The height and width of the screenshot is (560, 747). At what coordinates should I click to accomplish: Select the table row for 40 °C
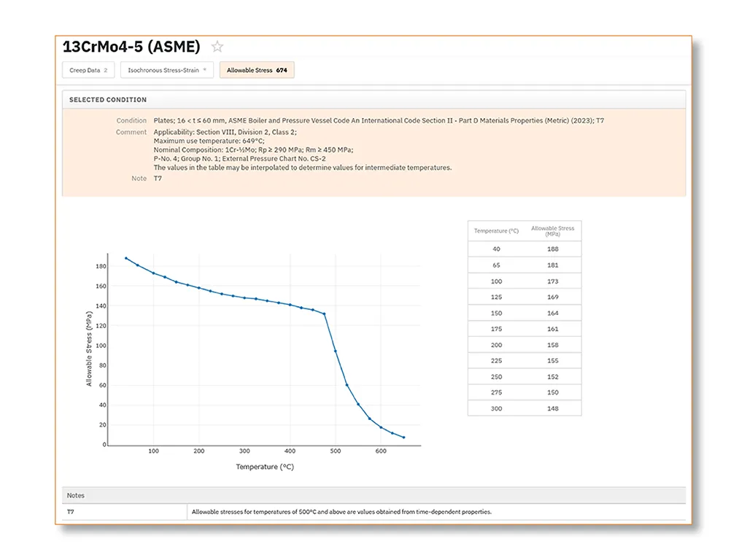pos(524,249)
